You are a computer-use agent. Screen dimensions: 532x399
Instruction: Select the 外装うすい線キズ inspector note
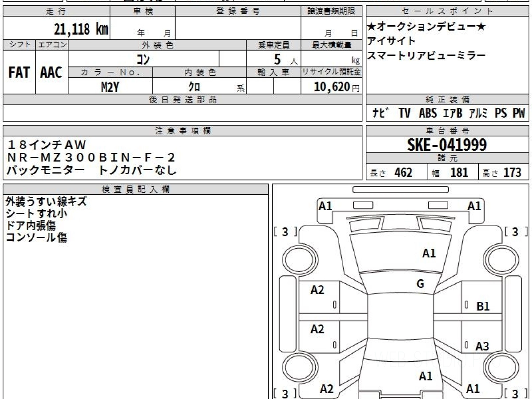[x=46, y=201]
